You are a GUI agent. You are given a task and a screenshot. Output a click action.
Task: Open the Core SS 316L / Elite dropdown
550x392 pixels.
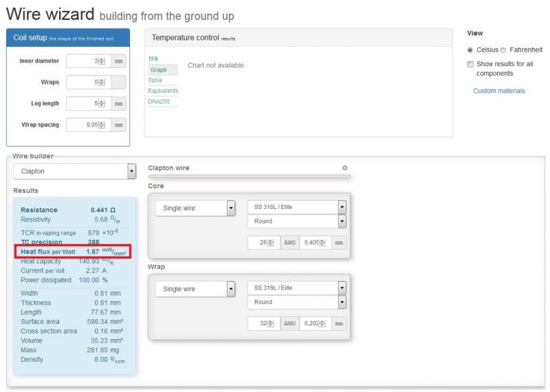click(x=297, y=207)
